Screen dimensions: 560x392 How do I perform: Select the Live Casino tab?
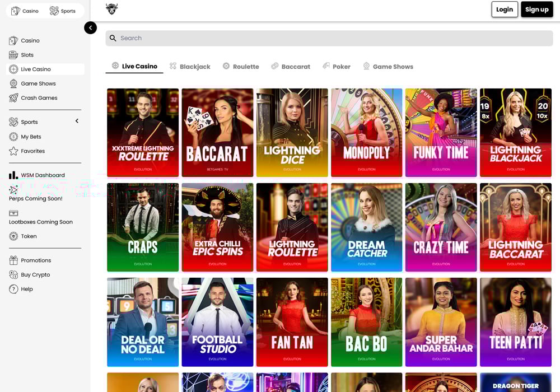pyautogui.click(x=134, y=67)
